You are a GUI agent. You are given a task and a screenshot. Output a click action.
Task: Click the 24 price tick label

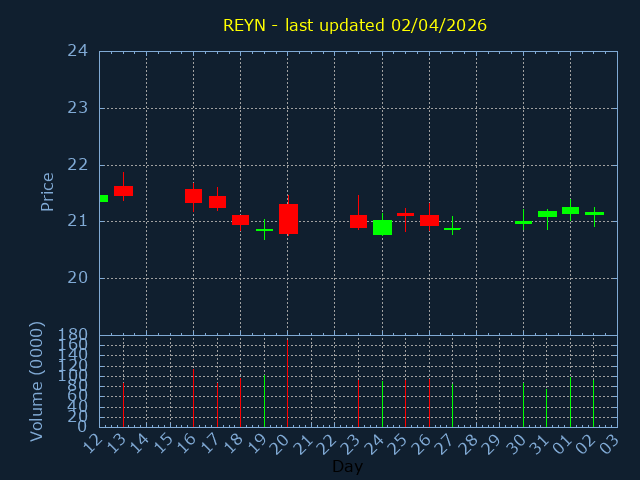tap(78, 51)
